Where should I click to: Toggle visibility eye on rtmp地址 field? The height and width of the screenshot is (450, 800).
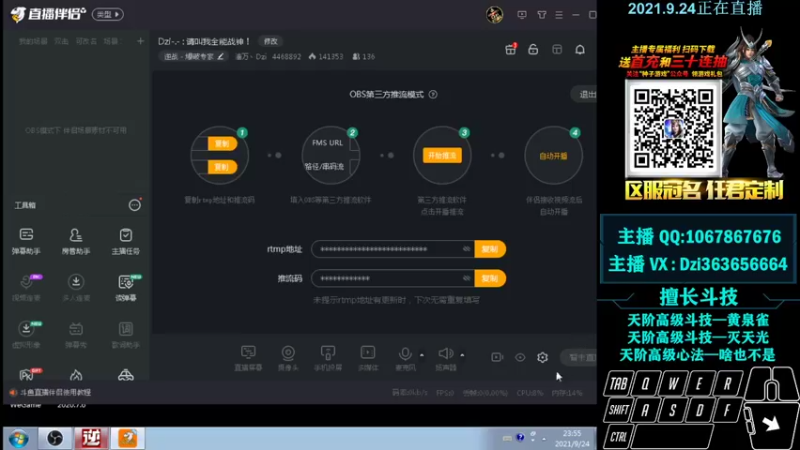point(466,249)
